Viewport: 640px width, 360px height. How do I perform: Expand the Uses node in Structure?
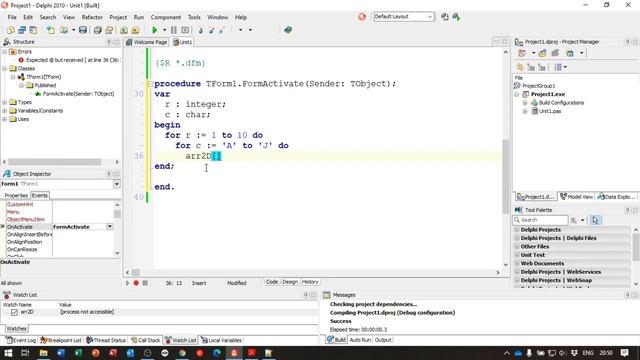pyautogui.click(x=4, y=119)
